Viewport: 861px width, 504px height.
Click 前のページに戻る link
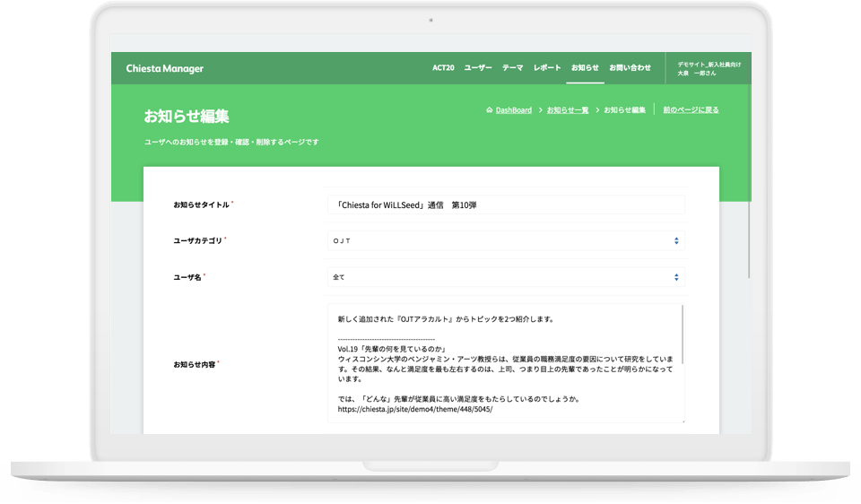tap(691, 109)
